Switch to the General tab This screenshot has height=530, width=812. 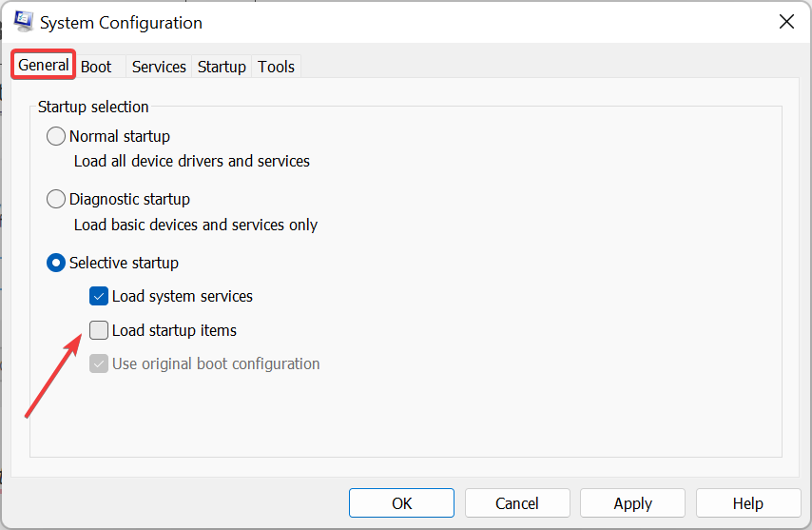pyautogui.click(x=44, y=65)
